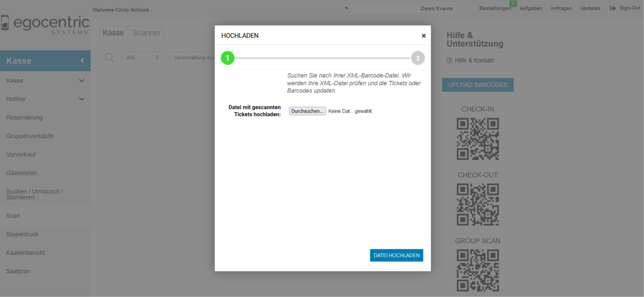This screenshot has height=297, width=644.
Task: Click the Check-Out QR code
Action: point(478,205)
